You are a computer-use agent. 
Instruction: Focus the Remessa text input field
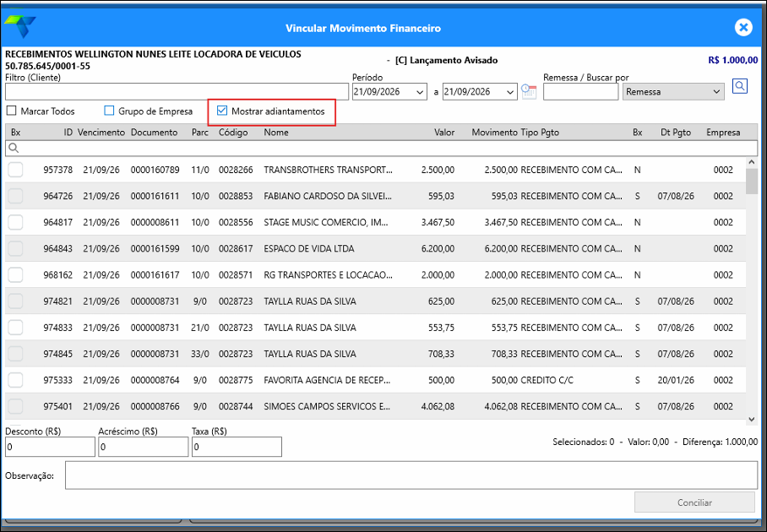580,92
